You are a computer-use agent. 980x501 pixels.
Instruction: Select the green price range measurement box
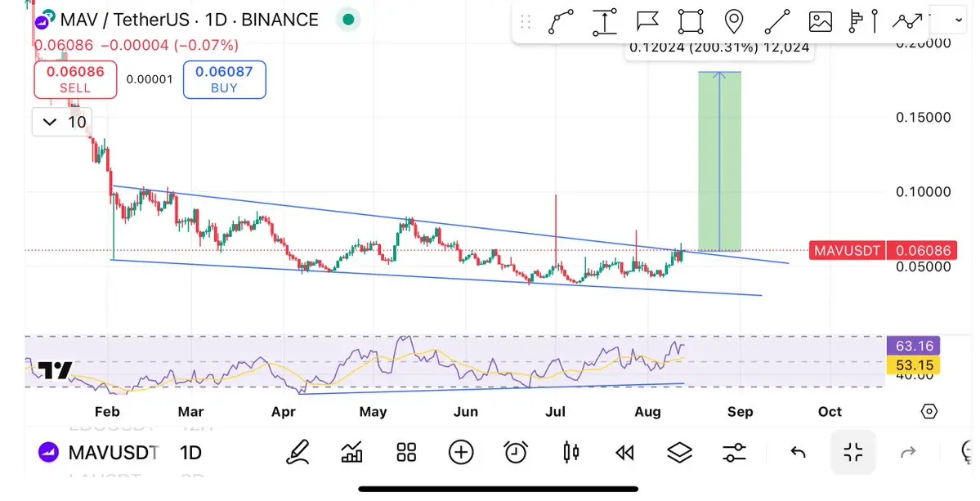719,161
